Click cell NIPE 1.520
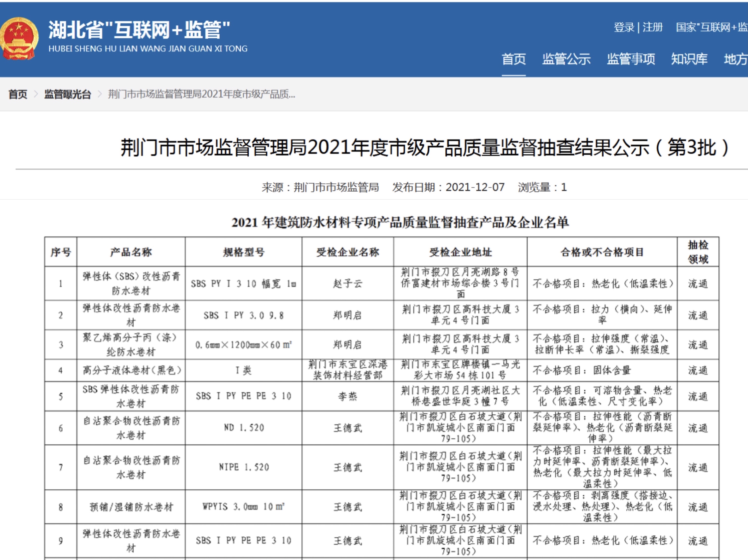748x560 pixels. pyautogui.click(x=243, y=467)
